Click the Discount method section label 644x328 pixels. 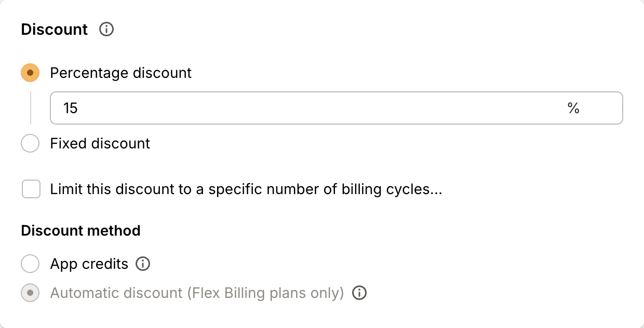(81, 230)
